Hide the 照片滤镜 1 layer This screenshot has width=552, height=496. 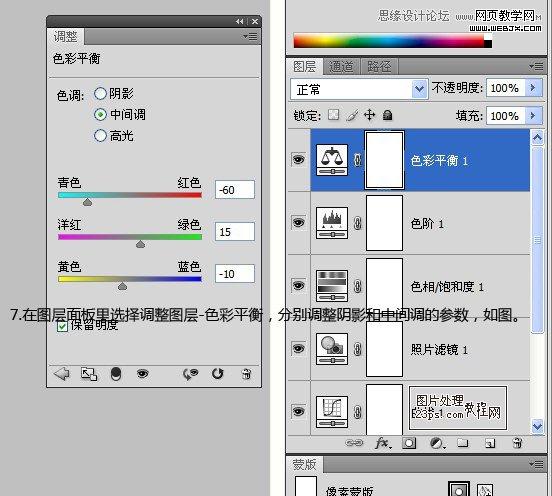click(299, 348)
